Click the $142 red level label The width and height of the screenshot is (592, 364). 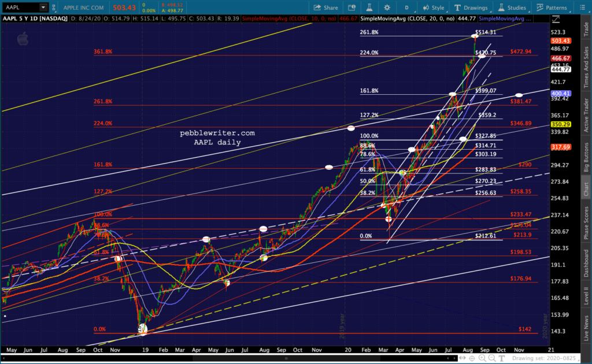click(x=525, y=329)
